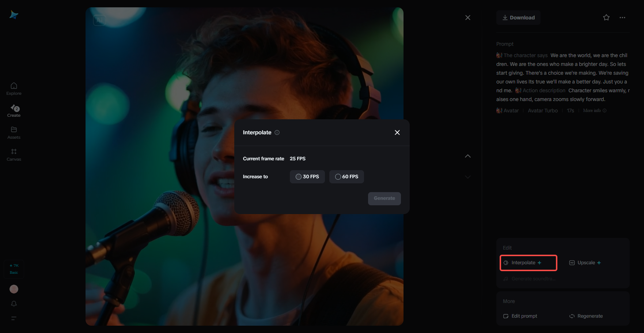Click the 25 FPS current frame rate value
This screenshot has width=644, height=333.
coord(298,159)
